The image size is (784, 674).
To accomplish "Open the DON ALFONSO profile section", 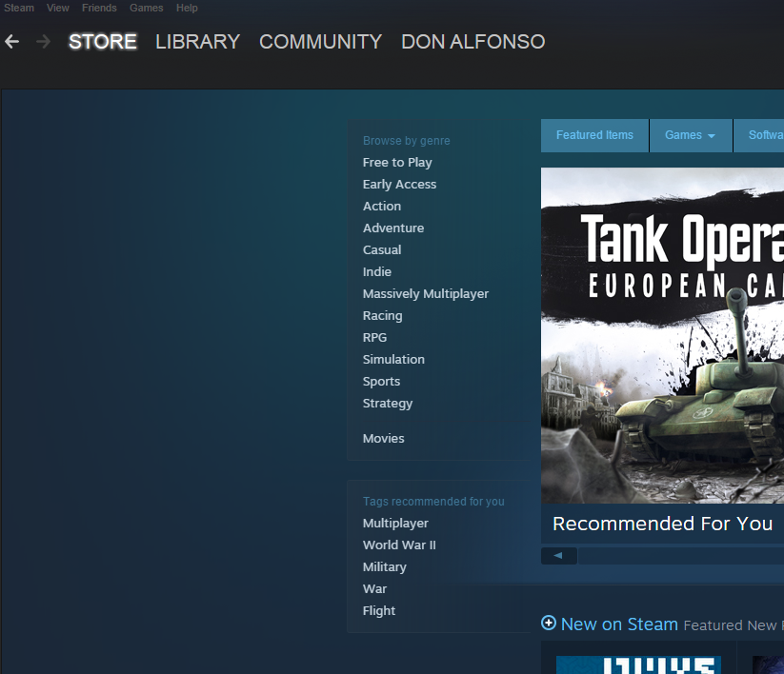I will [473, 42].
